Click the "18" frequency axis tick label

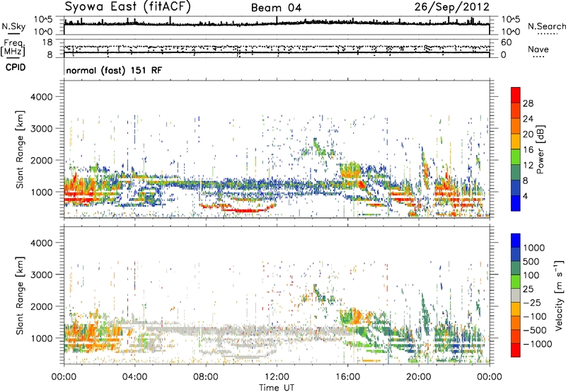pos(47,42)
